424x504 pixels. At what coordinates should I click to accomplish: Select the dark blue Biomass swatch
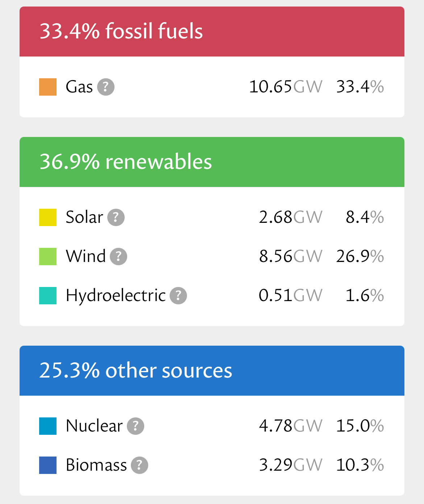tap(48, 465)
